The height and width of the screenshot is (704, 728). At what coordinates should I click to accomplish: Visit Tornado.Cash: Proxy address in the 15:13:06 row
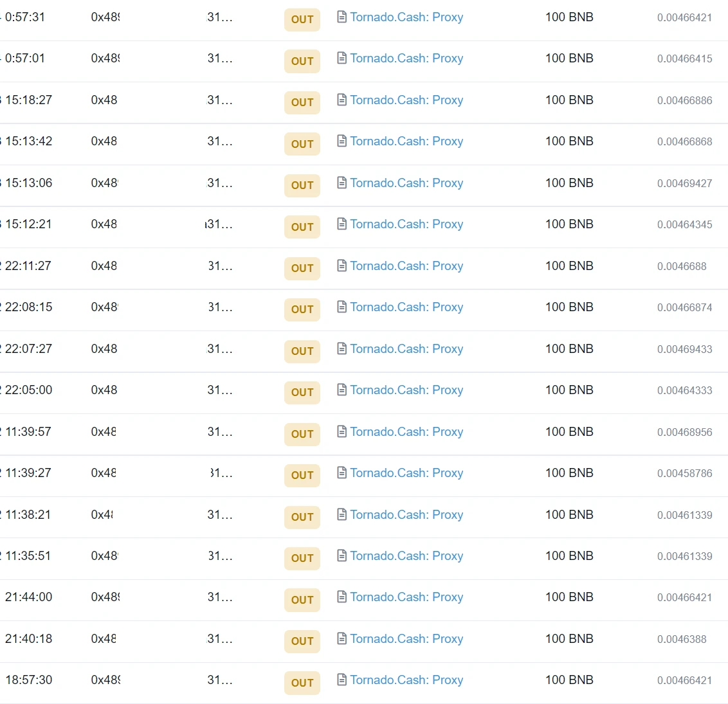pos(406,183)
